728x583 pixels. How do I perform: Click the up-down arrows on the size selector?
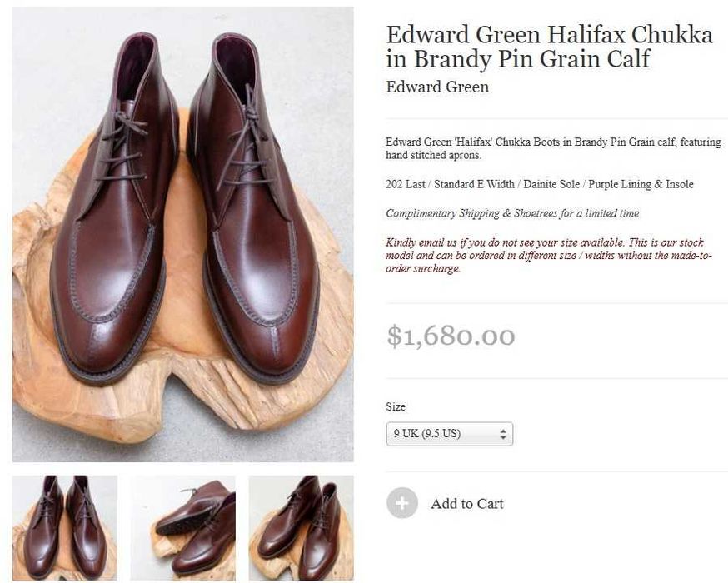[x=502, y=434]
